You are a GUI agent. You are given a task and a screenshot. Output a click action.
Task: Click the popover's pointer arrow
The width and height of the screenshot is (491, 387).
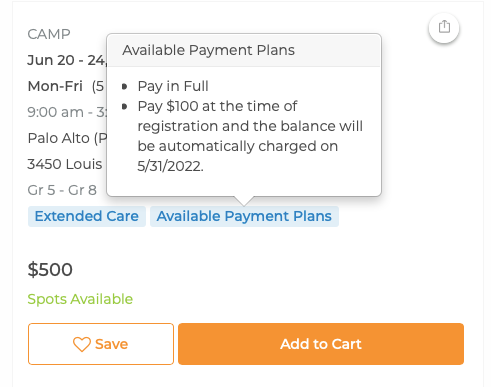pos(244,201)
